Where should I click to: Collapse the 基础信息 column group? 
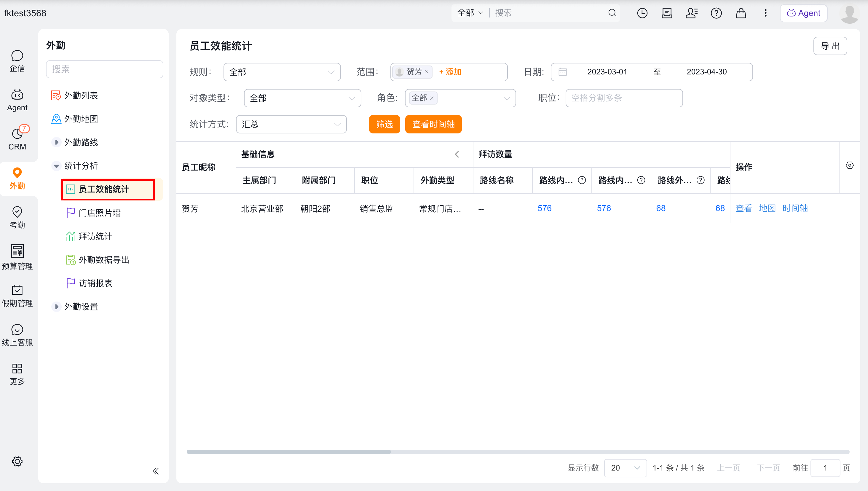pos(457,154)
